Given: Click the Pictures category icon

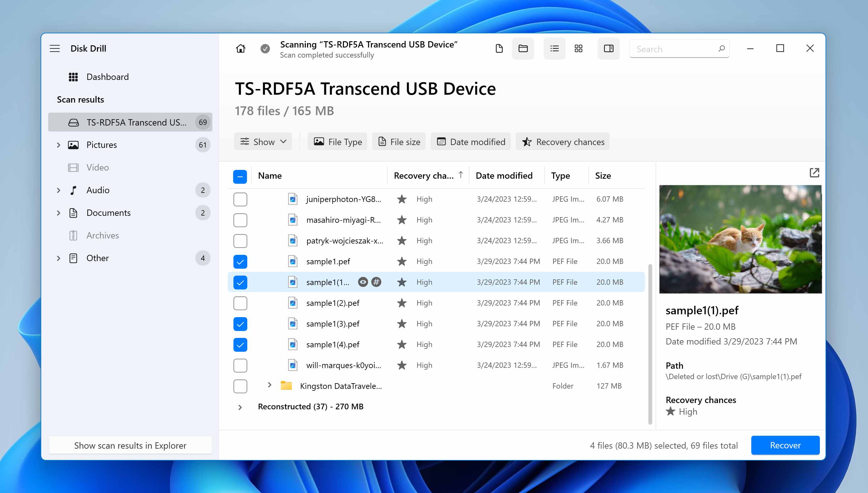Looking at the screenshot, I should tap(73, 145).
